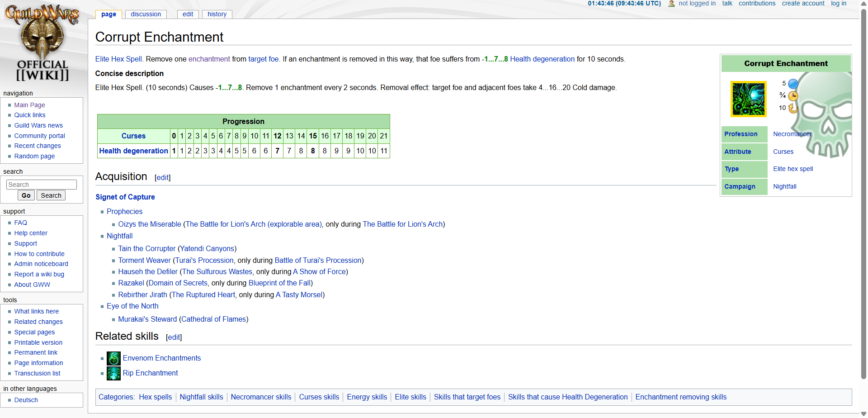868x418 pixels.
Task: Open Tain the Corrupter link
Action: pos(147,248)
